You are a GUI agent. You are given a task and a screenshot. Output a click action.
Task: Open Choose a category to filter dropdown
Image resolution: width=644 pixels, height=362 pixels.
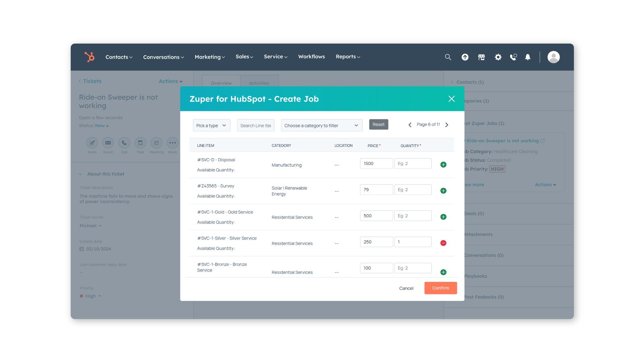pos(321,125)
